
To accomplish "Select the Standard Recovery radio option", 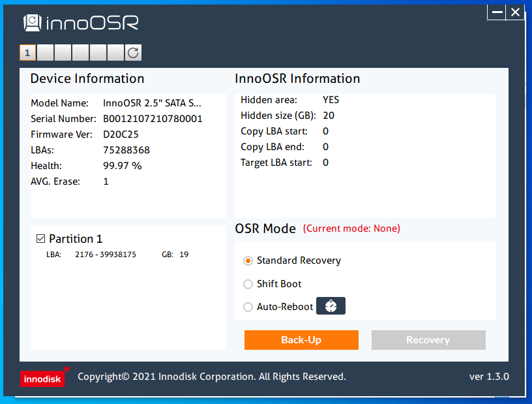I will 248,260.
